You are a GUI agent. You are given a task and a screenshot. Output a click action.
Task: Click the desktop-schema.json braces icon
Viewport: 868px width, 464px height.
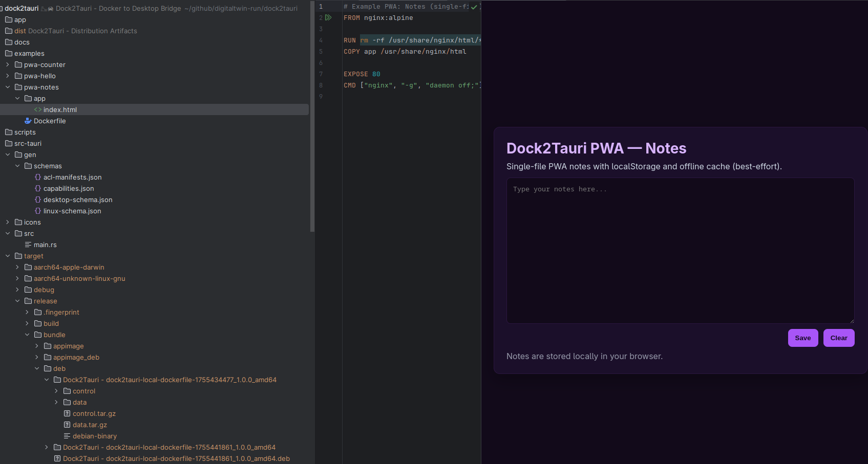click(38, 200)
